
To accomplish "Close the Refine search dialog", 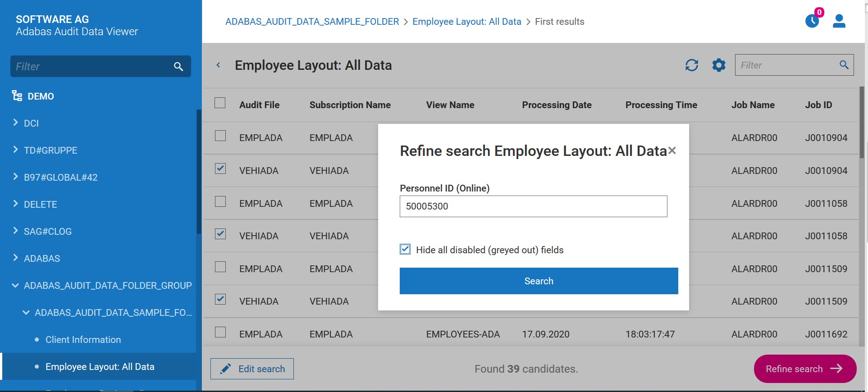I will (672, 150).
